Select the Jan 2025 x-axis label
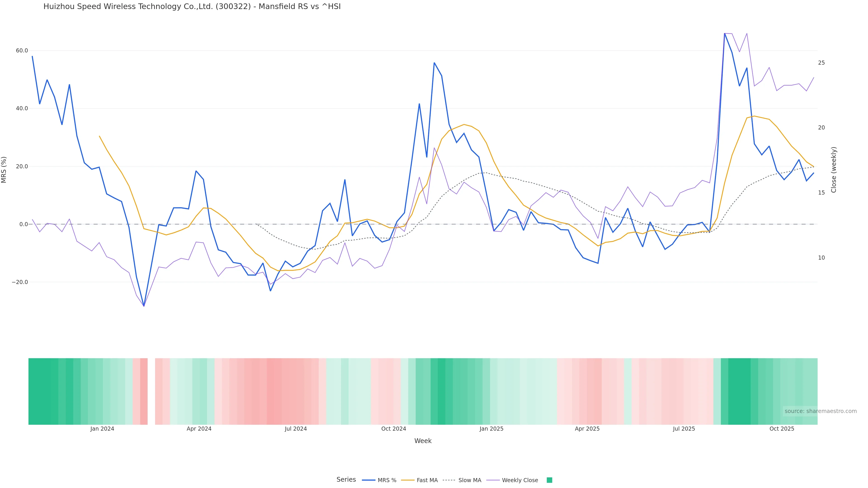Image resolution: width=868 pixels, height=488 pixels. click(x=491, y=429)
